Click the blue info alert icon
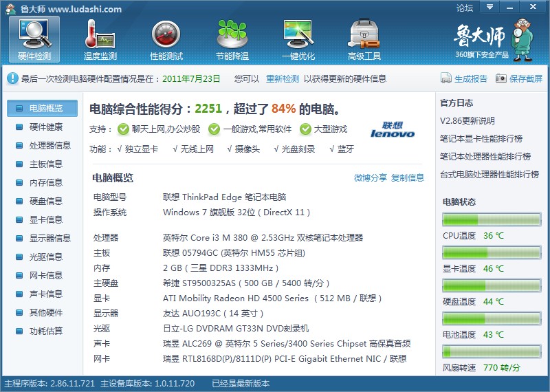This screenshot has height=392, width=550. tap(12, 78)
